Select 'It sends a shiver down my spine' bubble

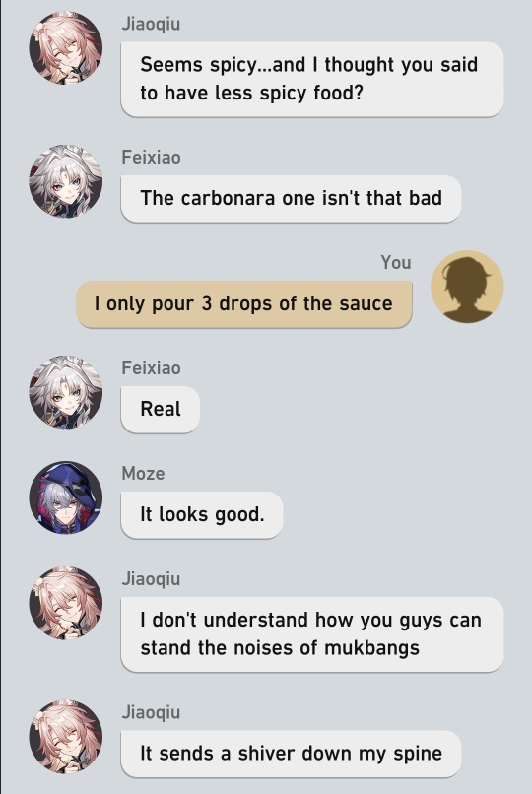coord(291,754)
